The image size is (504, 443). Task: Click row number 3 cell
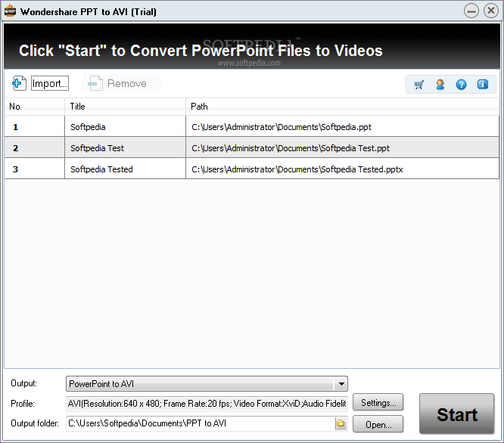tap(34, 169)
